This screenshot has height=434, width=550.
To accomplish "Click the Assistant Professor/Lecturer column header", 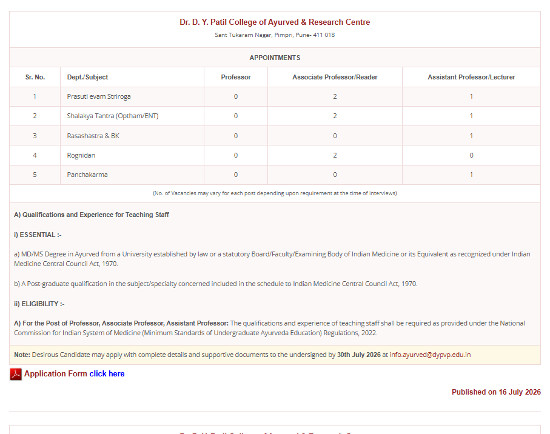I will point(471,77).
